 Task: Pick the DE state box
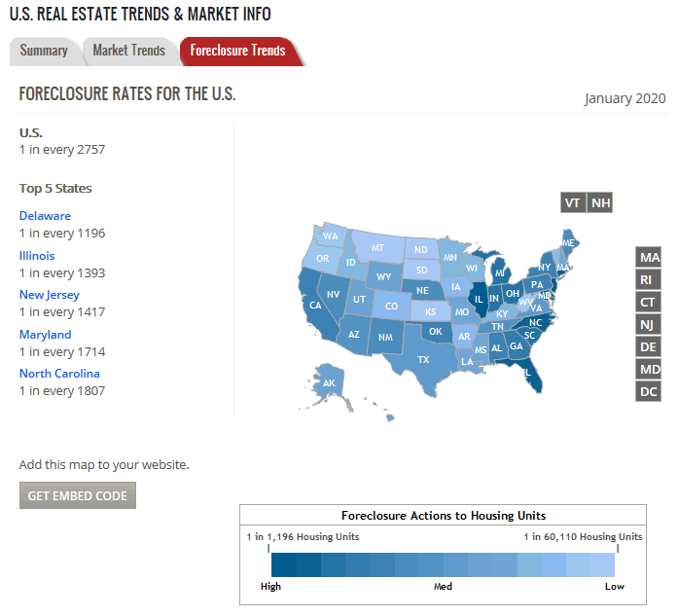(649, 346)
